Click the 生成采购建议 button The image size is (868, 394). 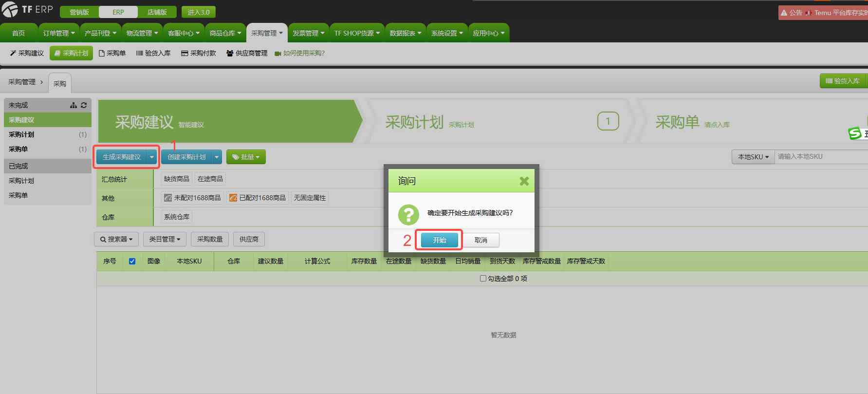[x=122, y=157]
